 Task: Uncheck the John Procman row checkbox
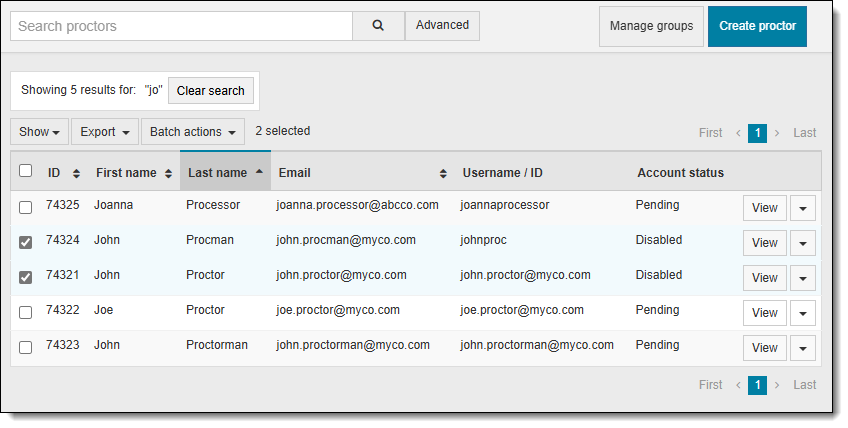[x=26, y=242]
